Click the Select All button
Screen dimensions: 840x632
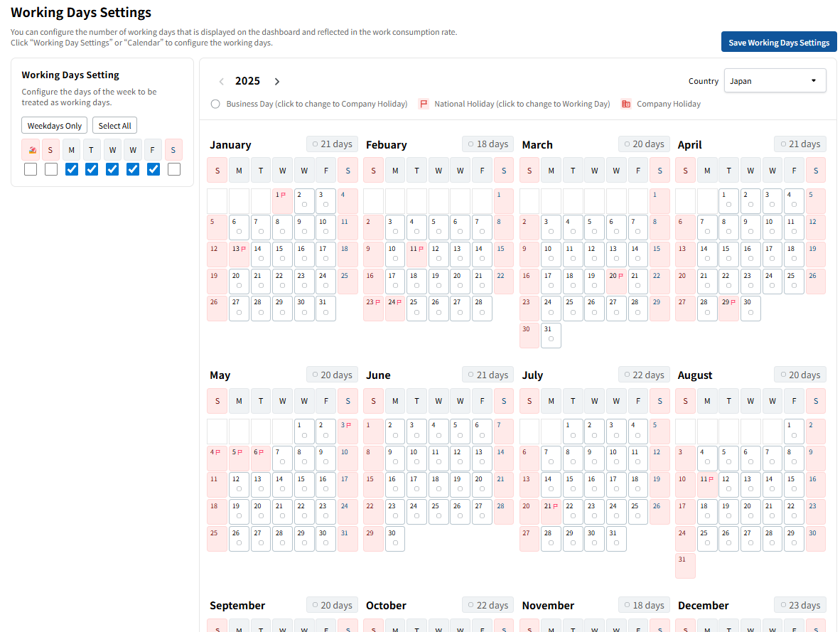click(x=114, y=126)
